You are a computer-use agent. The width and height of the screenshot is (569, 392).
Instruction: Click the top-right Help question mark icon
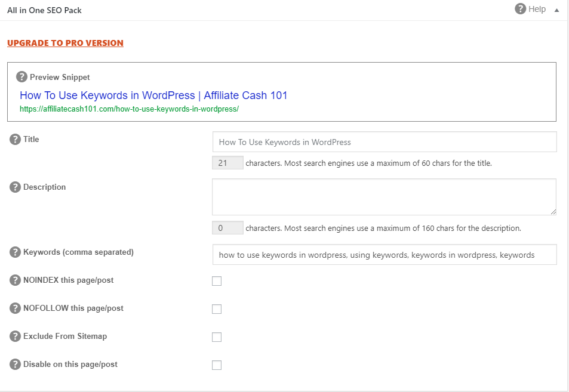[x=521, y=9]
